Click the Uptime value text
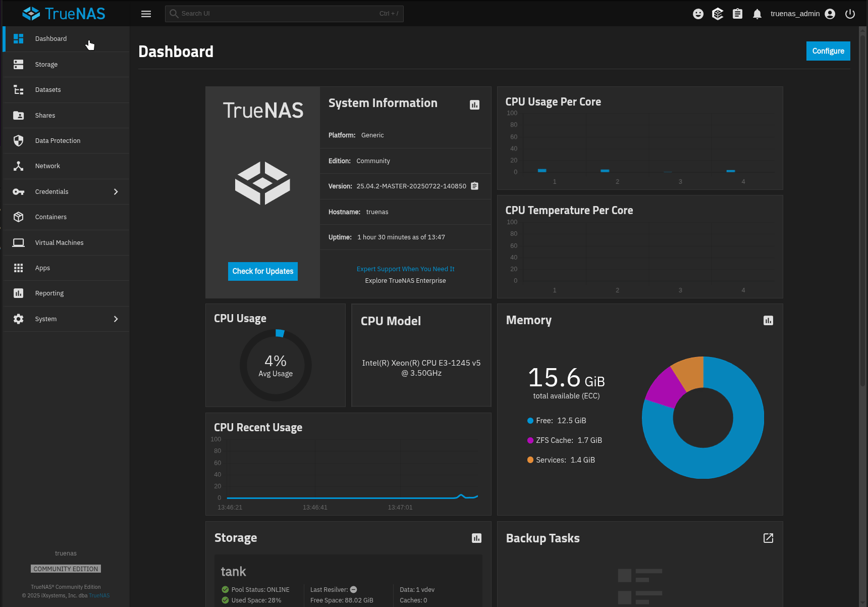868x607 pixels. tap(401, 237)
